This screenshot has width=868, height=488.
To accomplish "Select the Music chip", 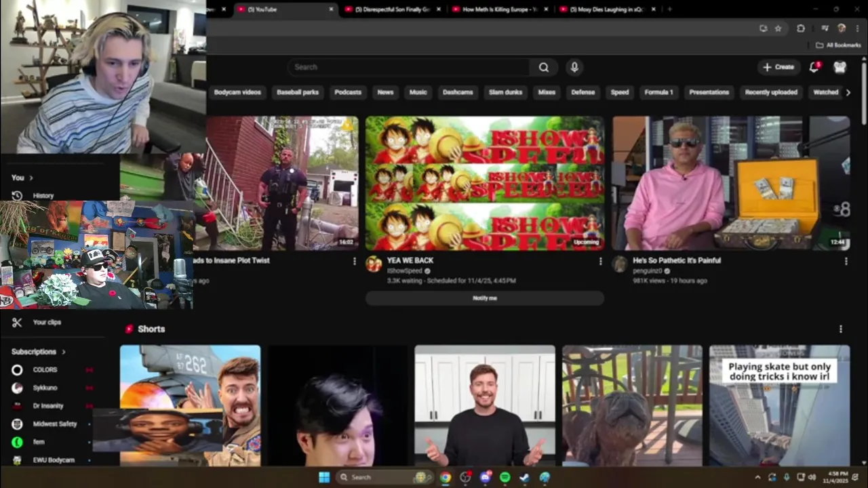I will (418, 92).
